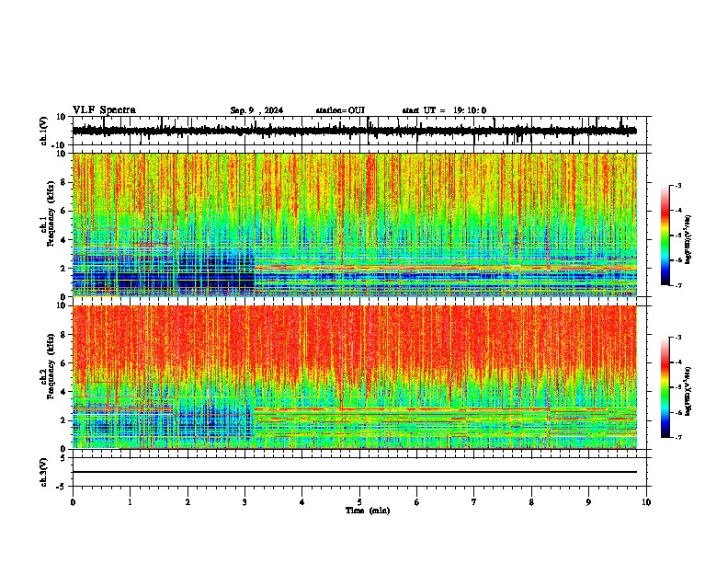Click the 8 kHz tick on ch.1 frequency axis
Image resolution: width=728 pixels, height=563 pixels.
[x=64, y=182]
